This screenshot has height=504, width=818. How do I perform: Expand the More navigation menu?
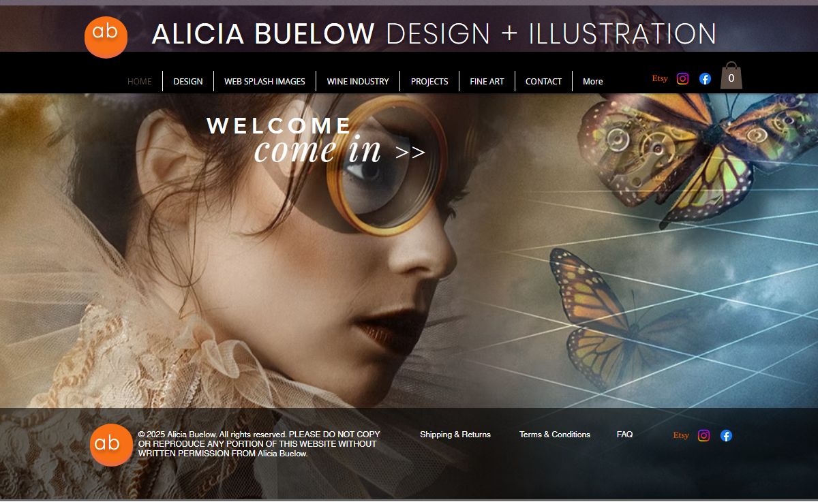click(x=592, y=81)
